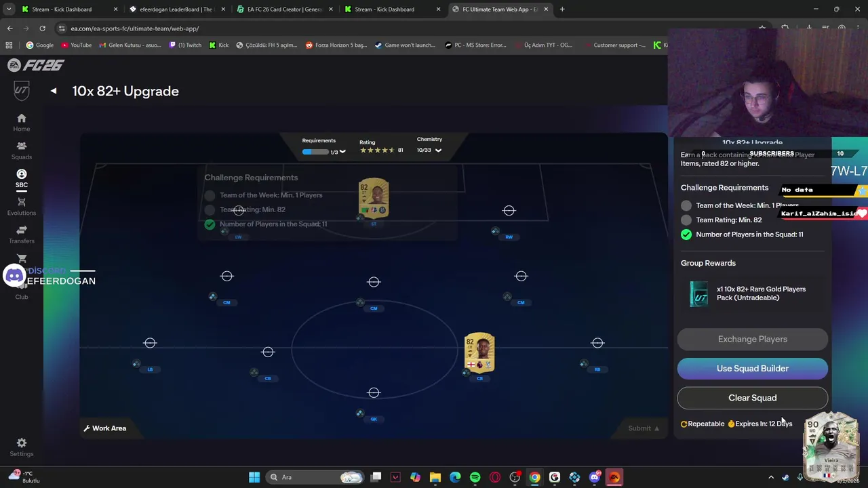868x488 pixels.
Task: Select the empty LB position slot
Action: 150,343
